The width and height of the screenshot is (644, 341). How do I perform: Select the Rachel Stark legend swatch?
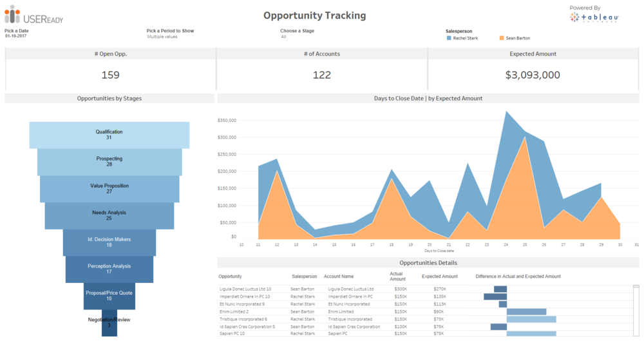click(x=449, y=38)
